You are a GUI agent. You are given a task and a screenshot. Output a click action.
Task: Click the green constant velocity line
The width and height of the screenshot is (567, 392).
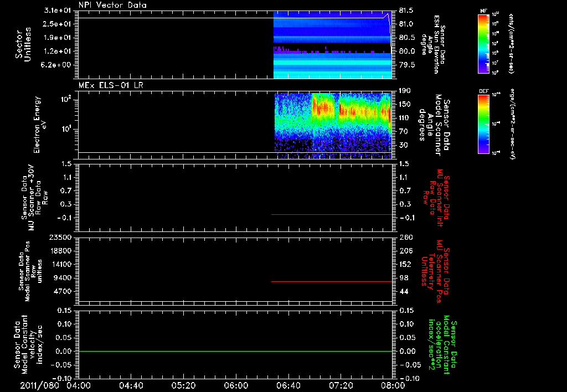235,351
